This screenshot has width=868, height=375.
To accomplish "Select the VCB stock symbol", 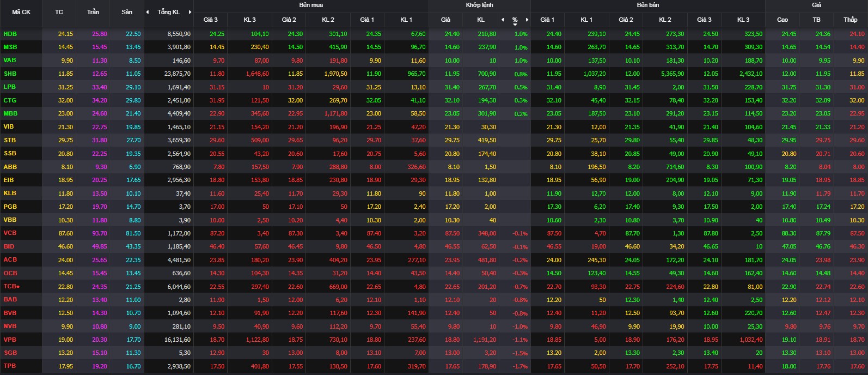I will [10, 233].
